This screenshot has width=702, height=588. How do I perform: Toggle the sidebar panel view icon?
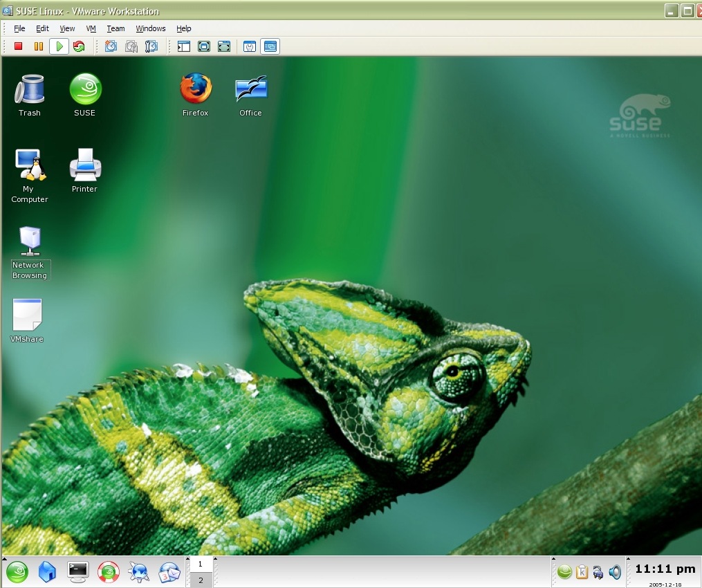click(184, 46)
